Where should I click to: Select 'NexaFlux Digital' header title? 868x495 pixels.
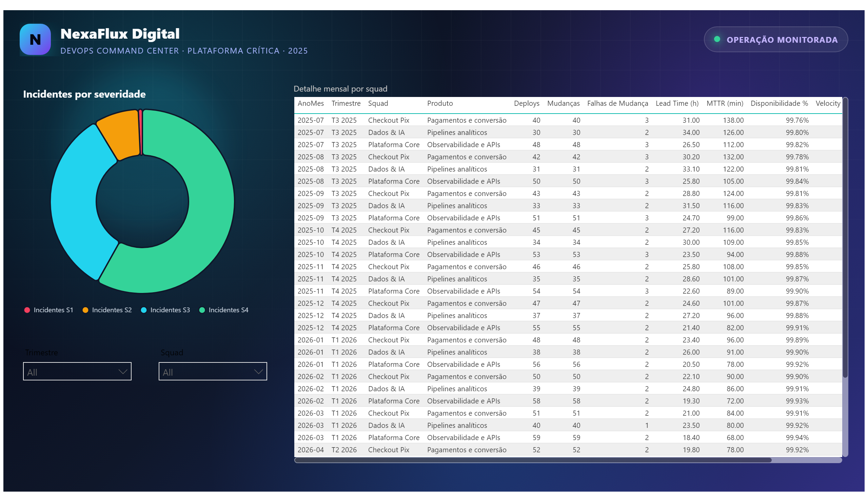pyautogui.click(x=120, y=34)
